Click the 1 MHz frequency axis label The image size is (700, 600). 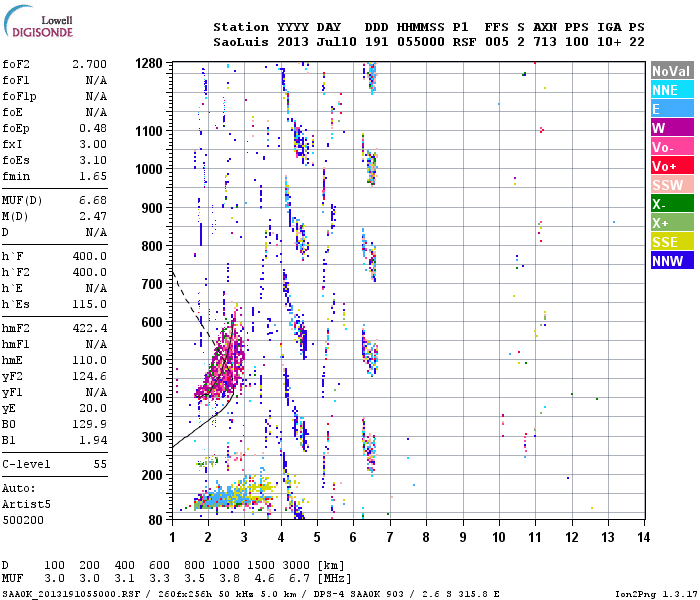pyautogui.click(x=172, y=537)
